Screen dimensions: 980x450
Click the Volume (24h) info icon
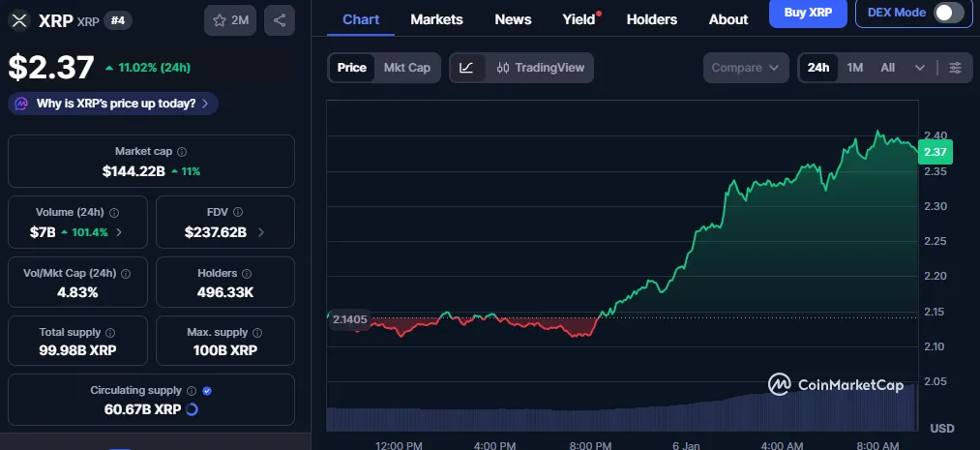[114, 213]
